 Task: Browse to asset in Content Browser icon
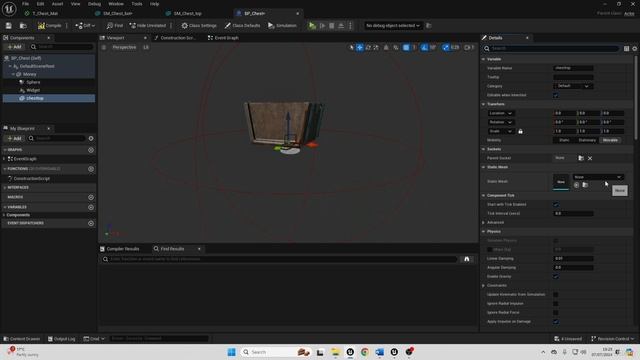pos(23,26)
